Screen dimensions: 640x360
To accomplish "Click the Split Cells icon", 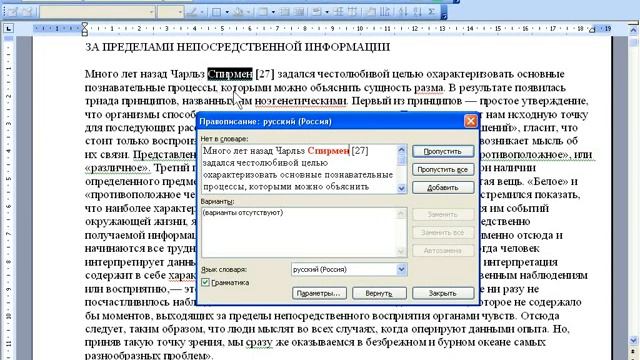I will [299, 12].
